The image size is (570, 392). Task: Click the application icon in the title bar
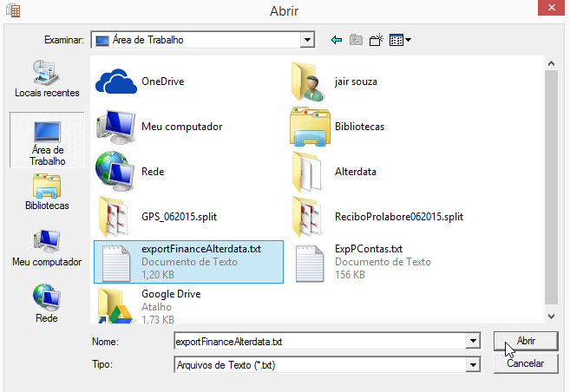click(x=13, y=10)
